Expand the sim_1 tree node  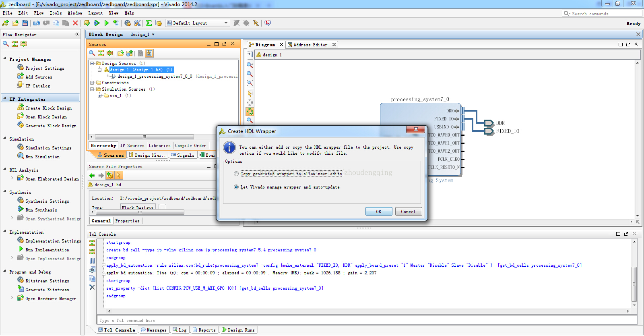[100, 95]
